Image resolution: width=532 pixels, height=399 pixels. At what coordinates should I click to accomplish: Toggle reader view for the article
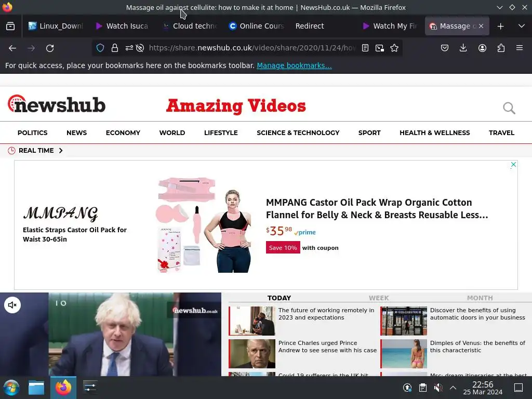click(x=365, y=48)
